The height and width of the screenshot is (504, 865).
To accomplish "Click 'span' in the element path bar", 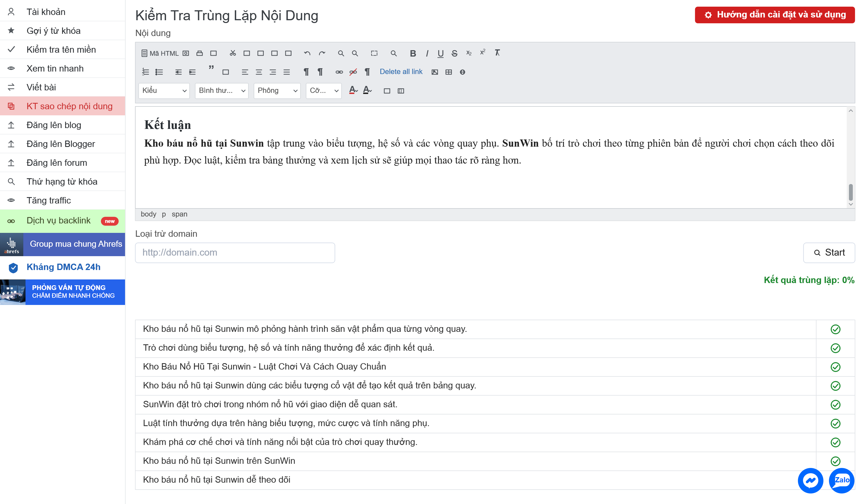I will (180, 214).
